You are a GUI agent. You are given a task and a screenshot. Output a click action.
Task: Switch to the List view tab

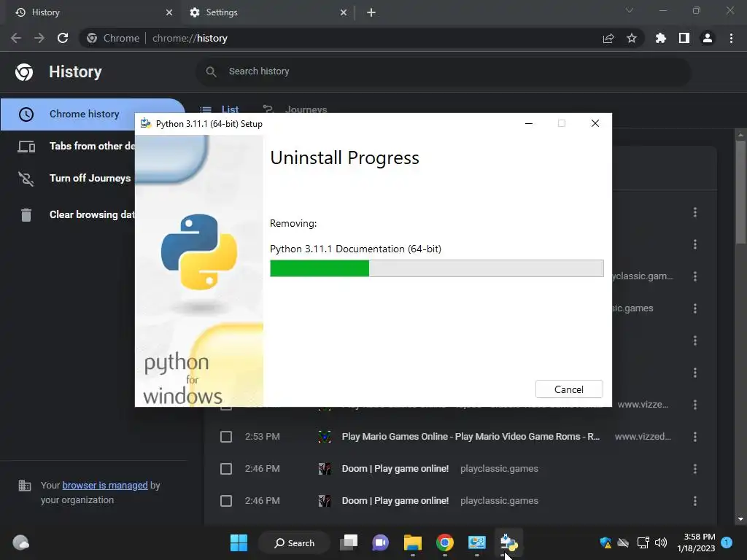click(219, 109)
